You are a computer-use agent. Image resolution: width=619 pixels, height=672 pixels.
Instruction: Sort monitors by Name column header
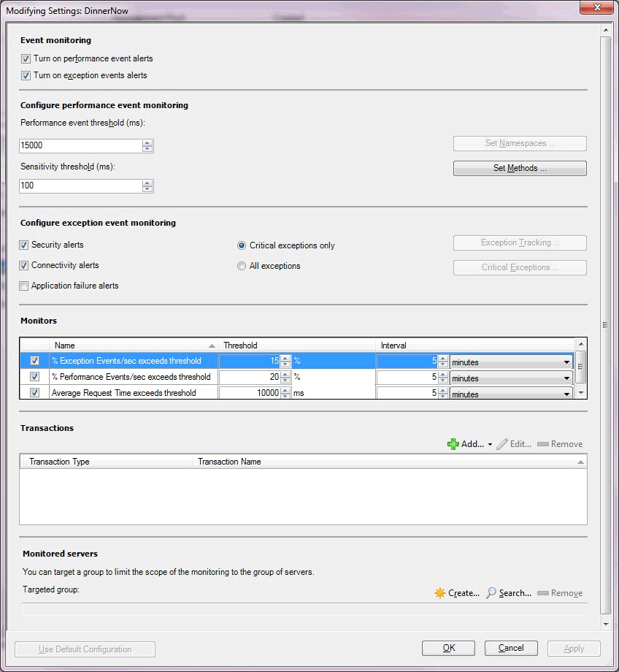click(134, 345)
